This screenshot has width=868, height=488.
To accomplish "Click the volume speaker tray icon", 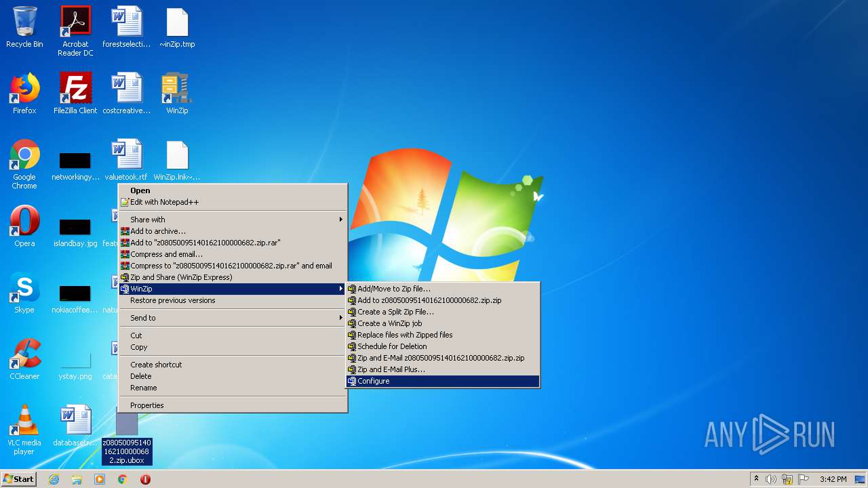I will click(x=771, y=479).
